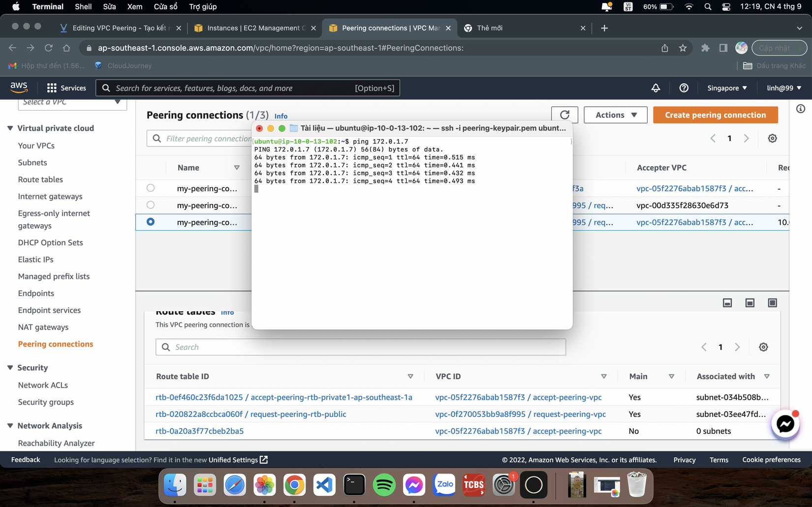Open Unified Settings link in footer
Screen dimensions: 812x507
pyautogui.click(x=238, y=460)
